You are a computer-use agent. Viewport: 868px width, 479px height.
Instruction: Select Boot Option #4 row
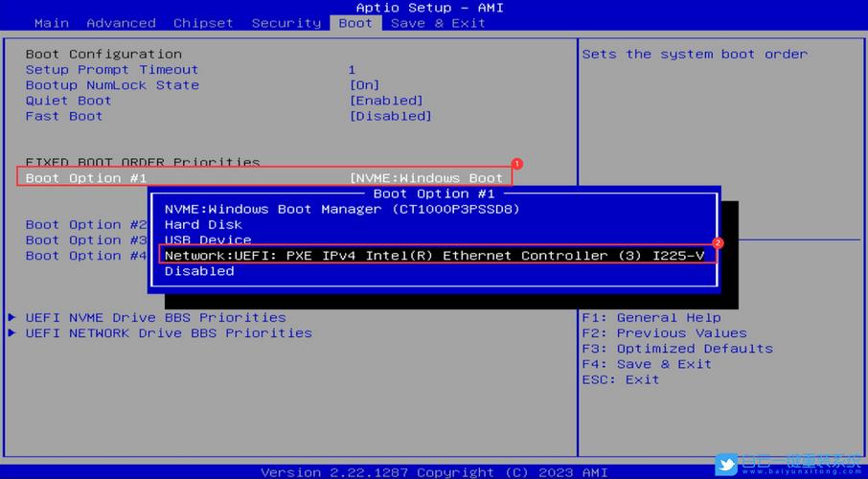coord(86,256)
